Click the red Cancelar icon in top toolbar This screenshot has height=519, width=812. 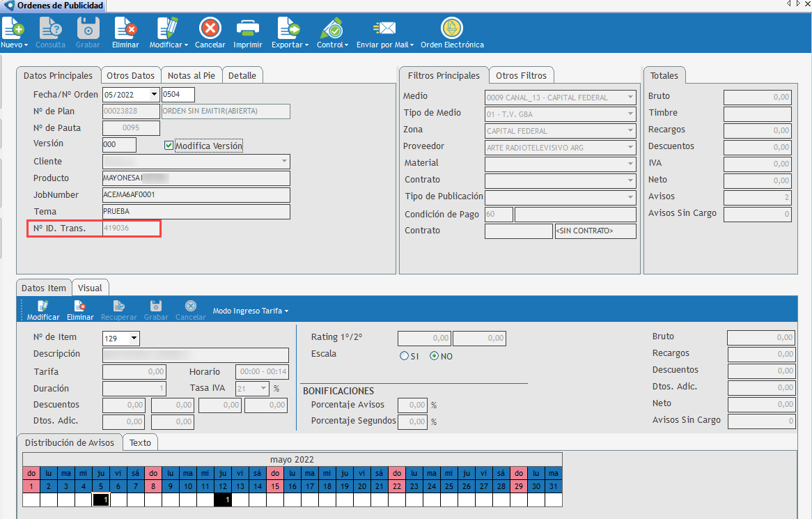(210, 29)
